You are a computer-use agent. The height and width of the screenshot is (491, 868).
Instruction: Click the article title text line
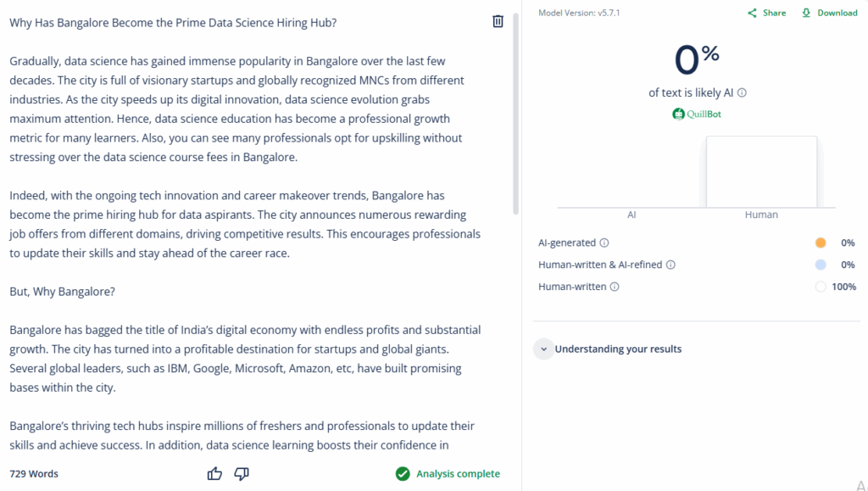click(x=173, y=23)
